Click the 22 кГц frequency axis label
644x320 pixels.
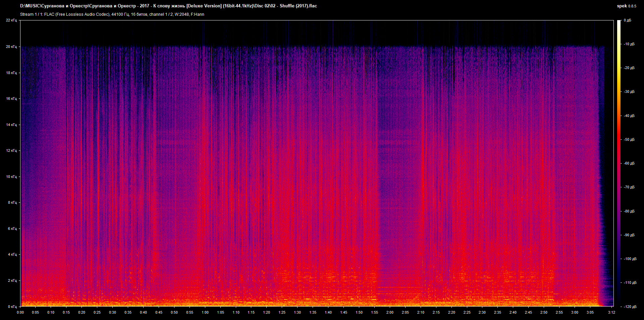coord(11,20)
